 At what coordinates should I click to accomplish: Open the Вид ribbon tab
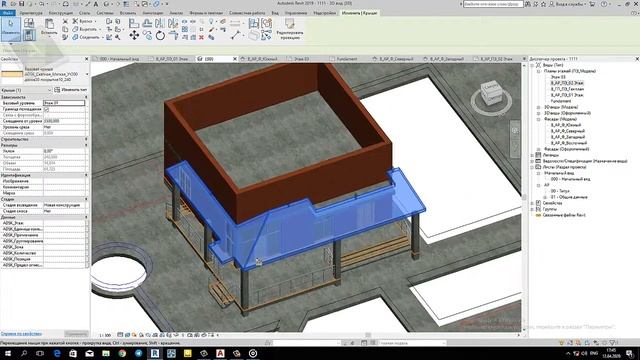275,13
